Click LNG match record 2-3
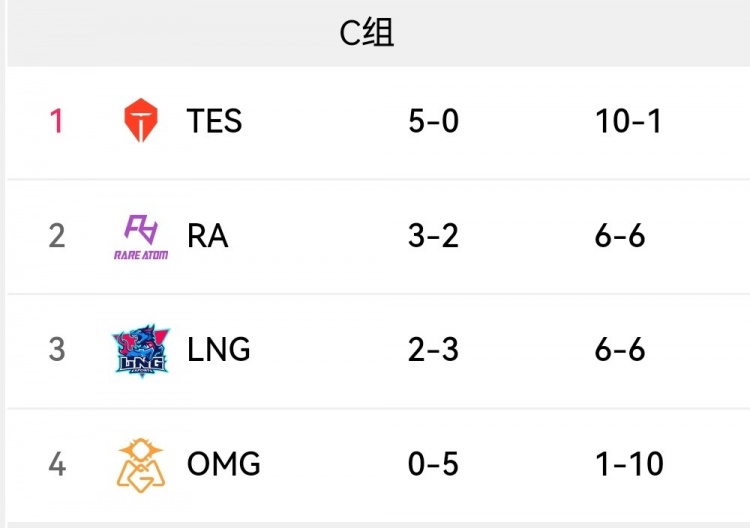The width and height of the screenshot is (750, 528). [x=433, y=350]
